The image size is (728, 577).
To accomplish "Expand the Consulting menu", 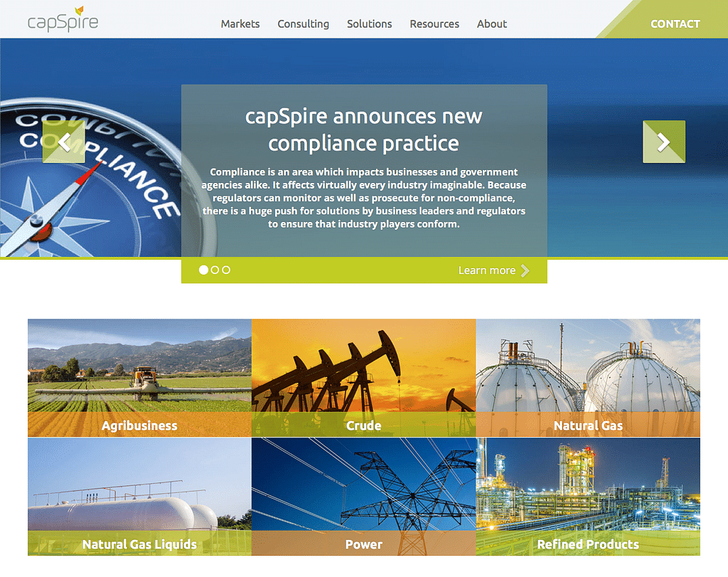I will pyautogui.click(x=303, y=23).
